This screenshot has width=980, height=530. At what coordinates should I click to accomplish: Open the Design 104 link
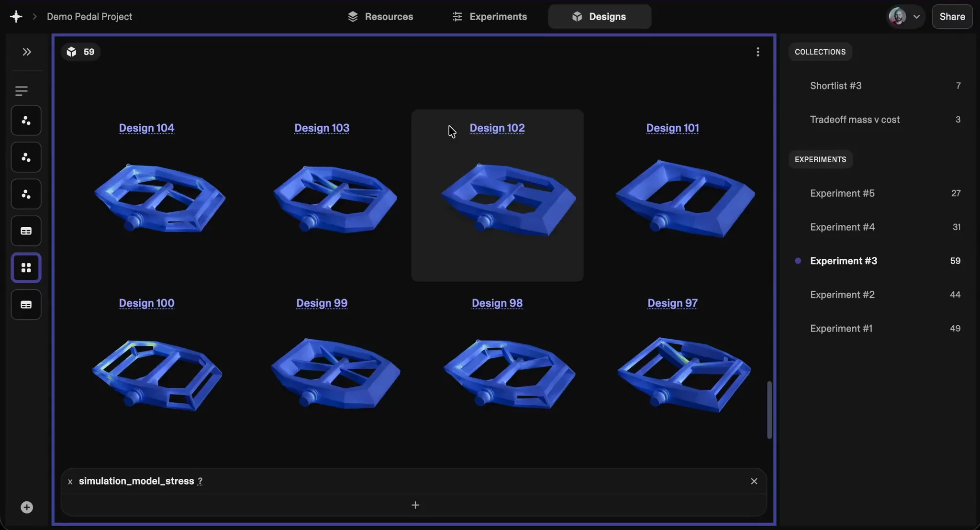click(146, 128)
